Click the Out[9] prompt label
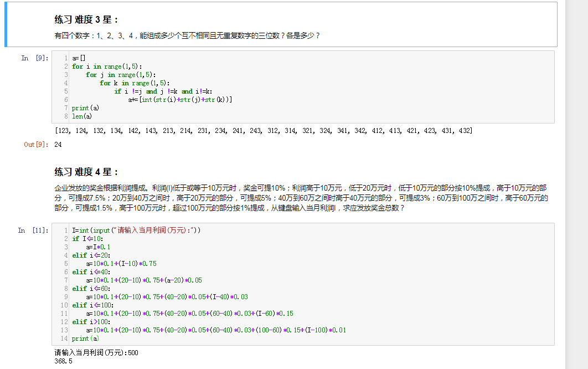Image resolution: width=588 pixels, height=369 pixels. coord(36,145)
